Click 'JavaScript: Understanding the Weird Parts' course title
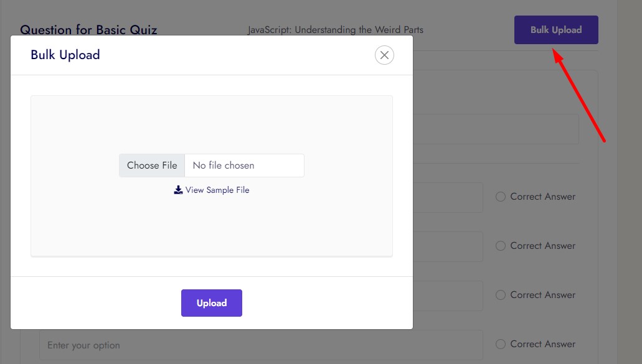Screen dimensions: 642x364 coord(335,30)
